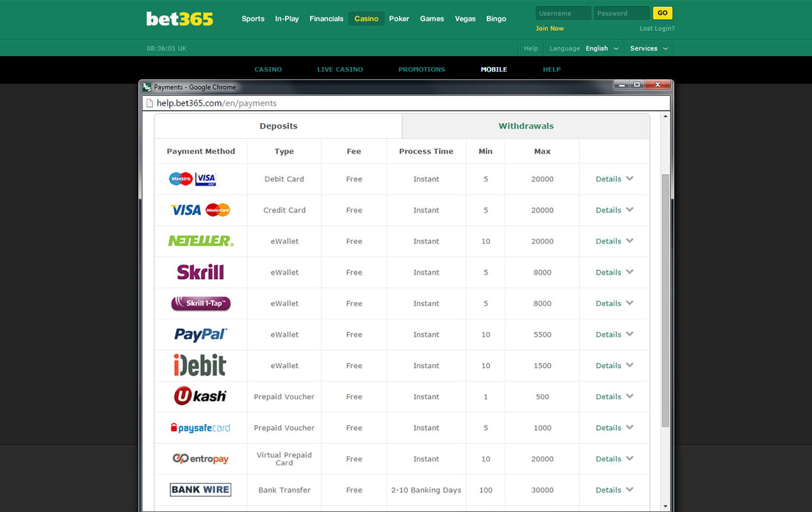The width and height of the screenshot is (812, 512).
Task: Click the Virtual Prepaid Card type cell
Action: pyautogui.click(x=284, y=459)
